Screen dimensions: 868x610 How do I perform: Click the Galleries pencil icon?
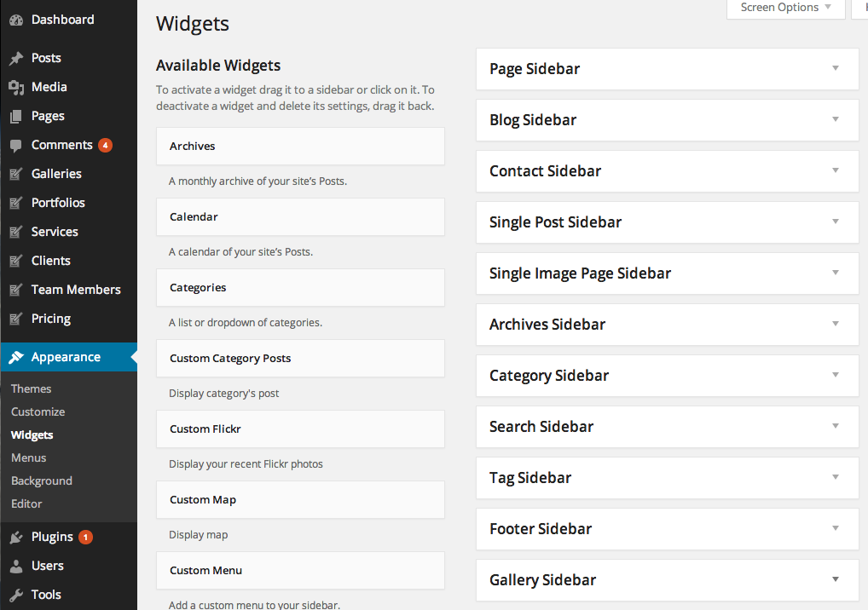pyautogui.click(x=16, y=174)
